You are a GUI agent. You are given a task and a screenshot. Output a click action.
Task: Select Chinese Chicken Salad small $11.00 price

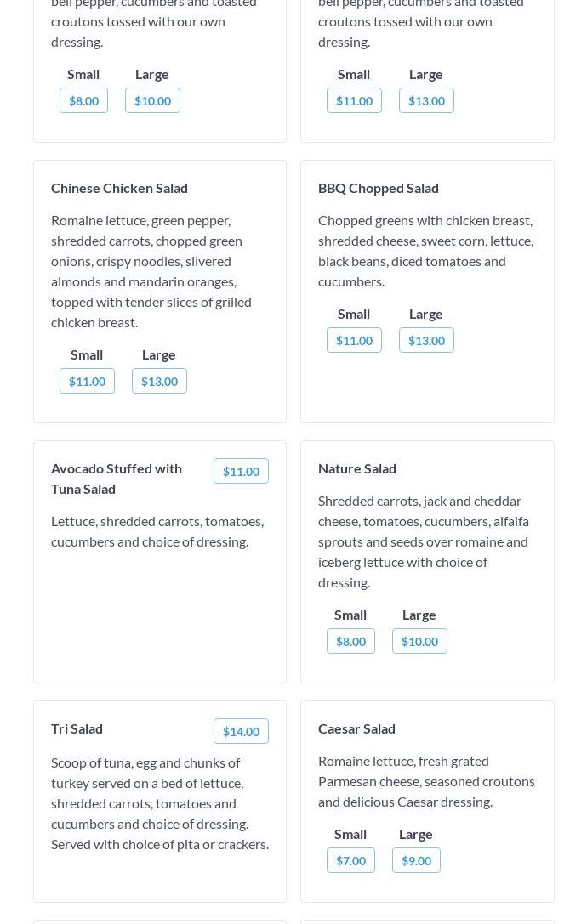coord(87,381)
